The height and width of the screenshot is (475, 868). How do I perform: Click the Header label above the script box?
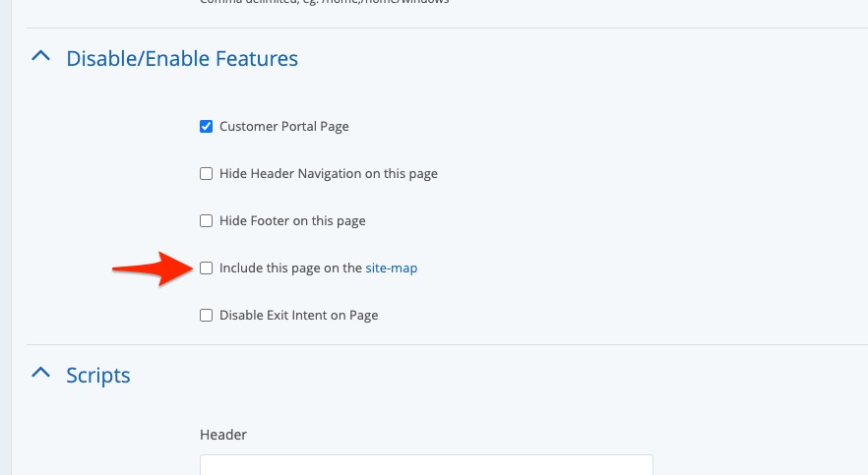pos(223,435)
